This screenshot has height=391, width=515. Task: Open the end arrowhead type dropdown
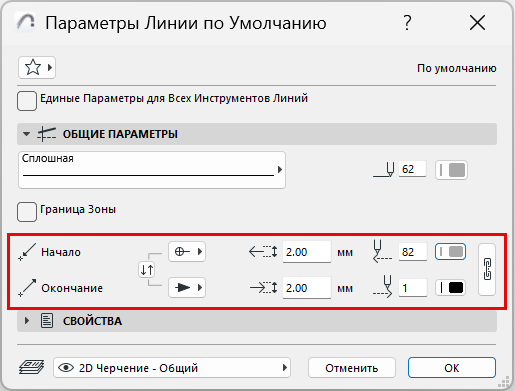(x=187, y=287)
